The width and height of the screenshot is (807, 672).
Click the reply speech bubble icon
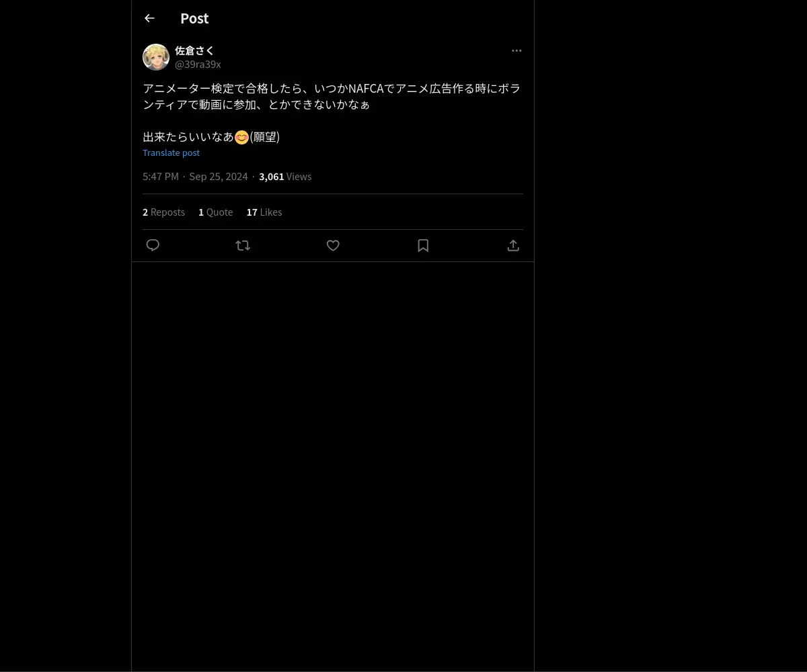[153, 245]
